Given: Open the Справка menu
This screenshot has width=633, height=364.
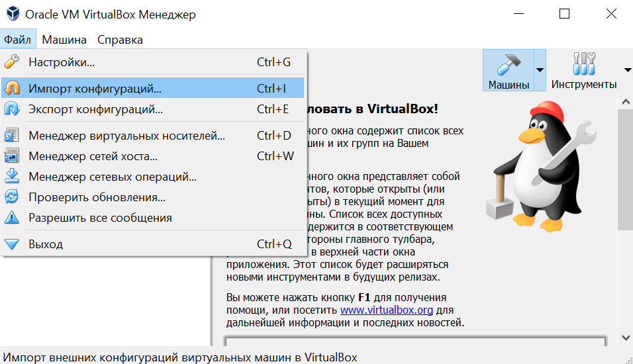Looking at the screenshot, I should (120, 40).
